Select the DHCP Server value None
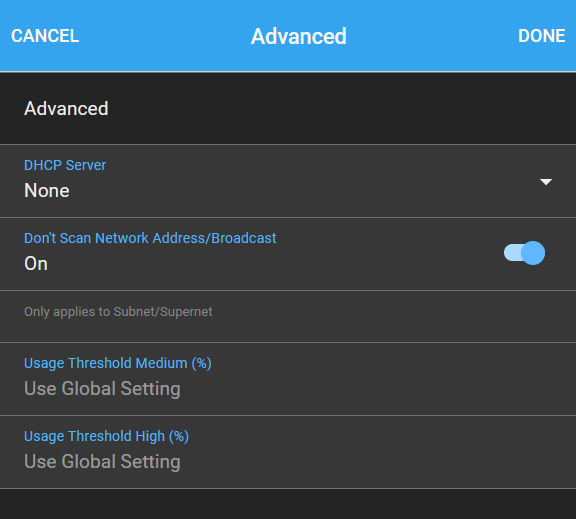The height and width of the screenshot is (519, 576). coord(47,191)
